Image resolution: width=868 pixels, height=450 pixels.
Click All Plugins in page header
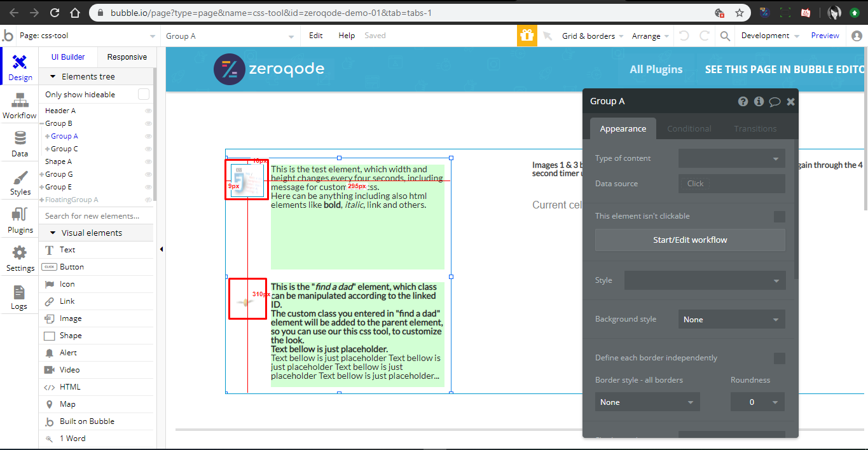pyautogui.click(x=656, y=69)
